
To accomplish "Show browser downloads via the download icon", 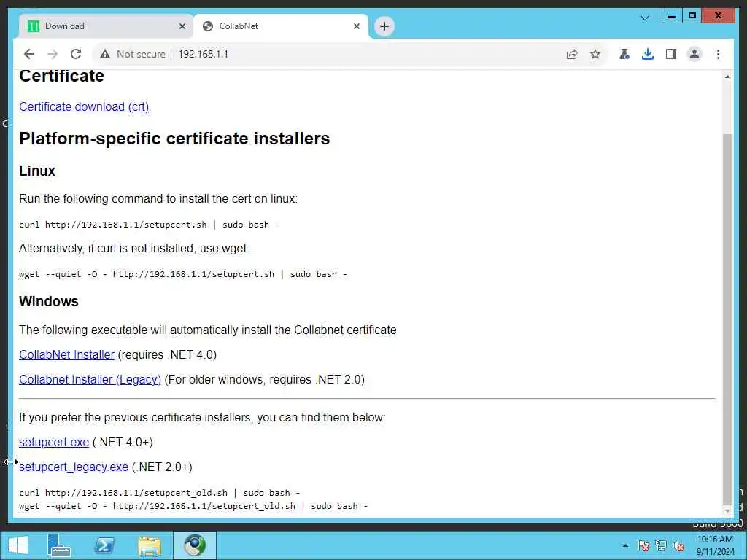I will point(648,54).
